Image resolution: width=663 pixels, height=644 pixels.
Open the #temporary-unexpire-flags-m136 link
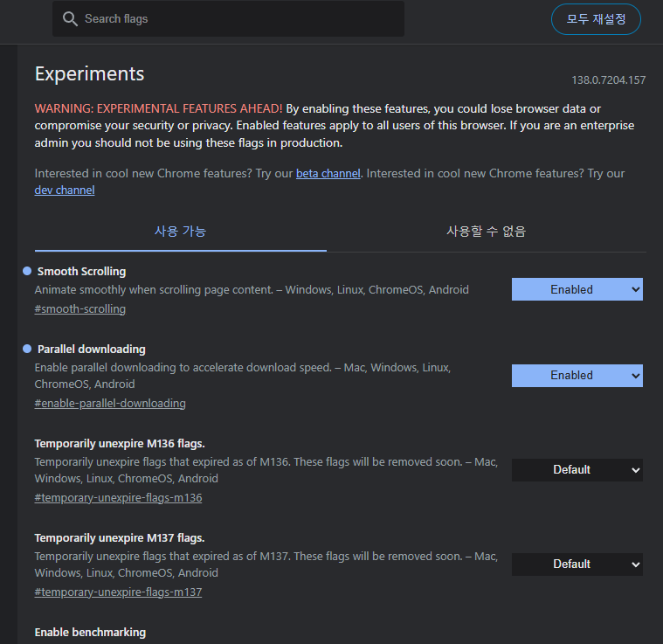[x=119, y=498]
